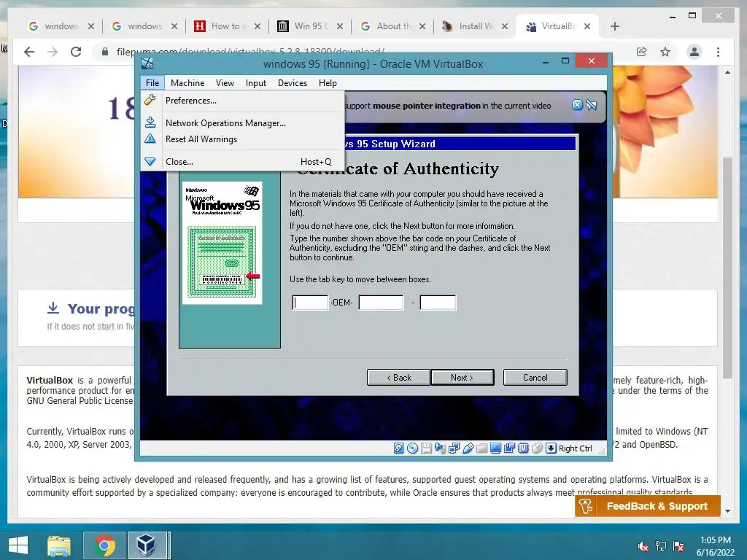Open the View menu

225,83
